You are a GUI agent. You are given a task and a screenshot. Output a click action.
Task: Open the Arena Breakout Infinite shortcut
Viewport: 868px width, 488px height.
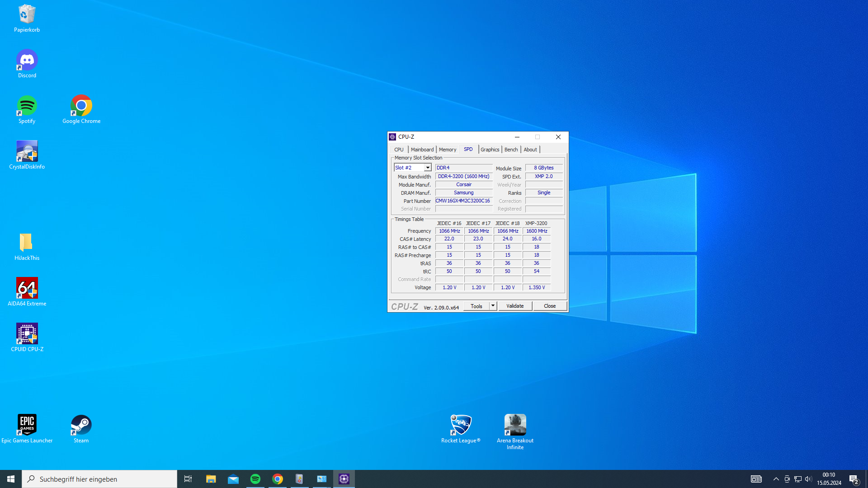pyautogui.click(x=515, y=426)
